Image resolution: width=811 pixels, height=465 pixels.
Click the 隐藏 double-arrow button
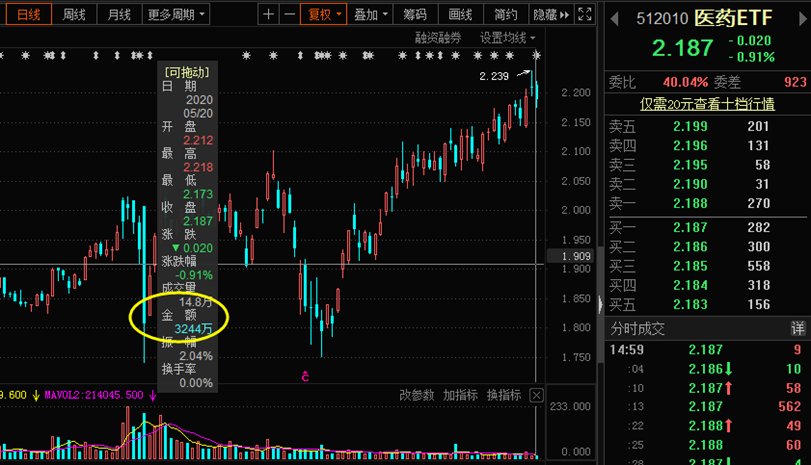pyautogui.click(x=551, y=14)
